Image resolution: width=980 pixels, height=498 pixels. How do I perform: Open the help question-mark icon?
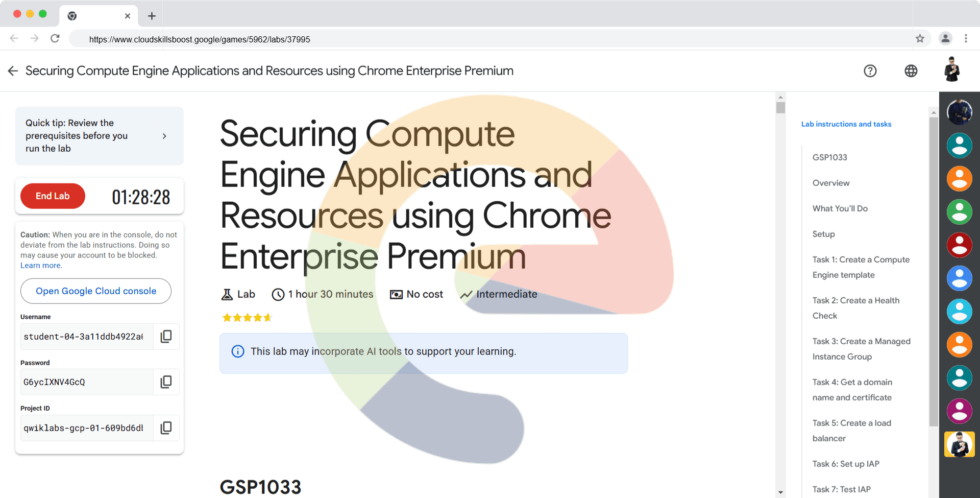click(x=870, y=71)
